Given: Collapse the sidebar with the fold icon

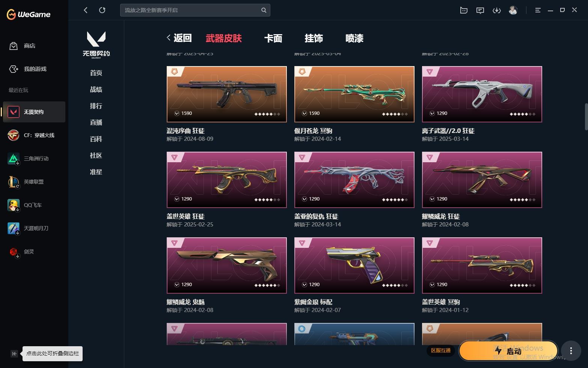Looking at the screenshot, I should coord(14,353).
